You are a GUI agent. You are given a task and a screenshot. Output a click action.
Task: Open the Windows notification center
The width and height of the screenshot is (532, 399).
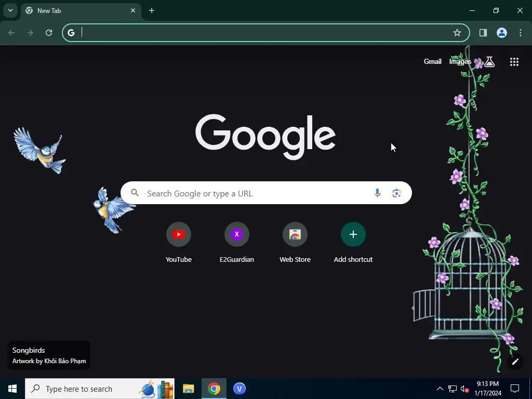click(515, 389)
